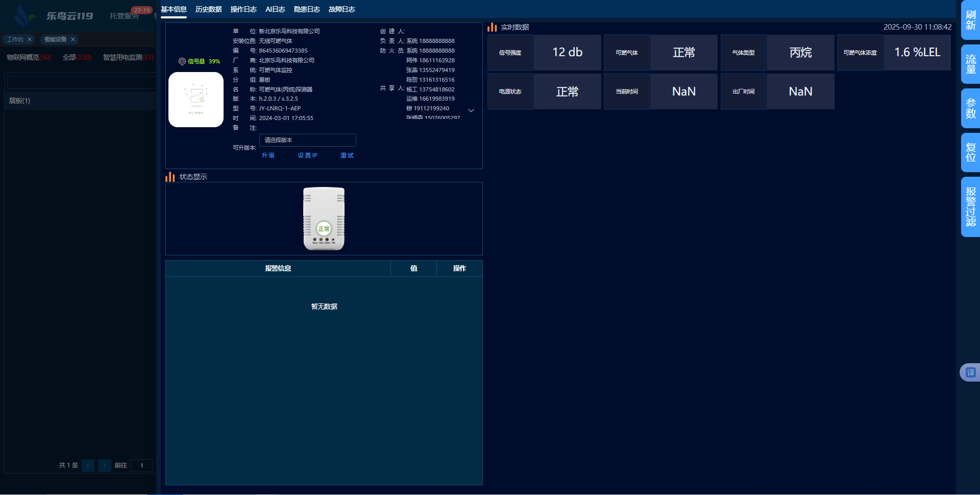Open the 请选择版本 version dropdown
Viewport: 980px width, 495px height.
pos(307,140)
